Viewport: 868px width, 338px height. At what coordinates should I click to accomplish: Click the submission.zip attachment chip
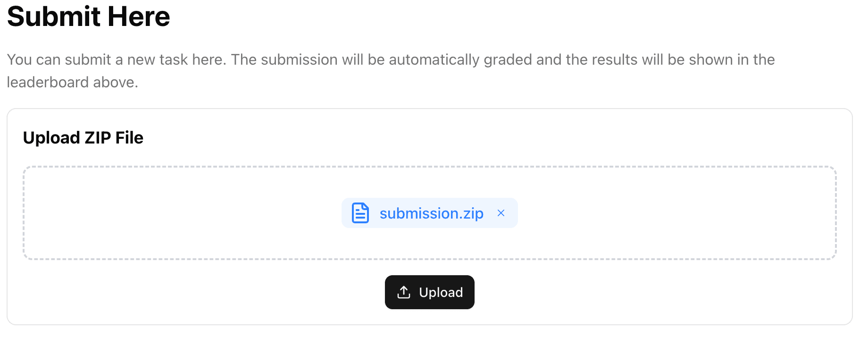point(429,213)
